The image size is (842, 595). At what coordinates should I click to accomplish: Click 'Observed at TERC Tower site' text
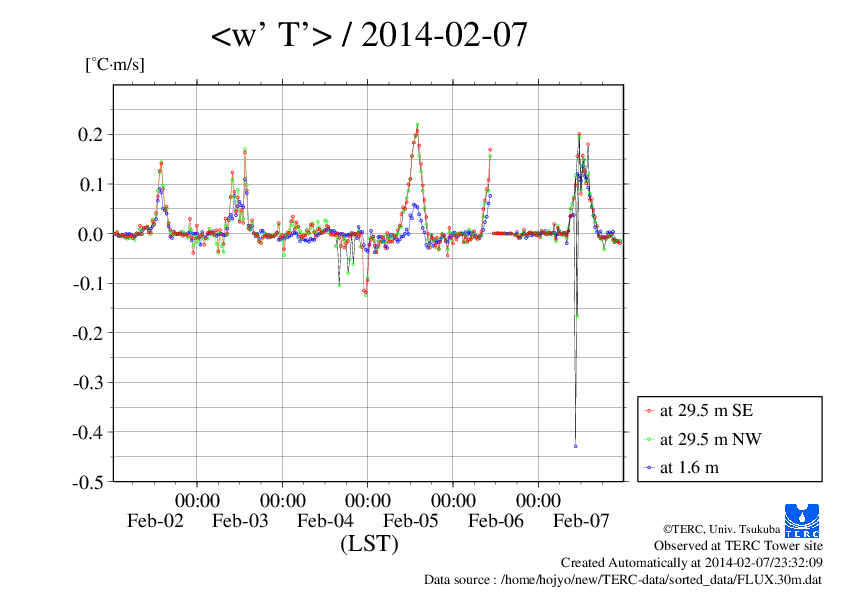pyautogui.click(x=738, y=546)
